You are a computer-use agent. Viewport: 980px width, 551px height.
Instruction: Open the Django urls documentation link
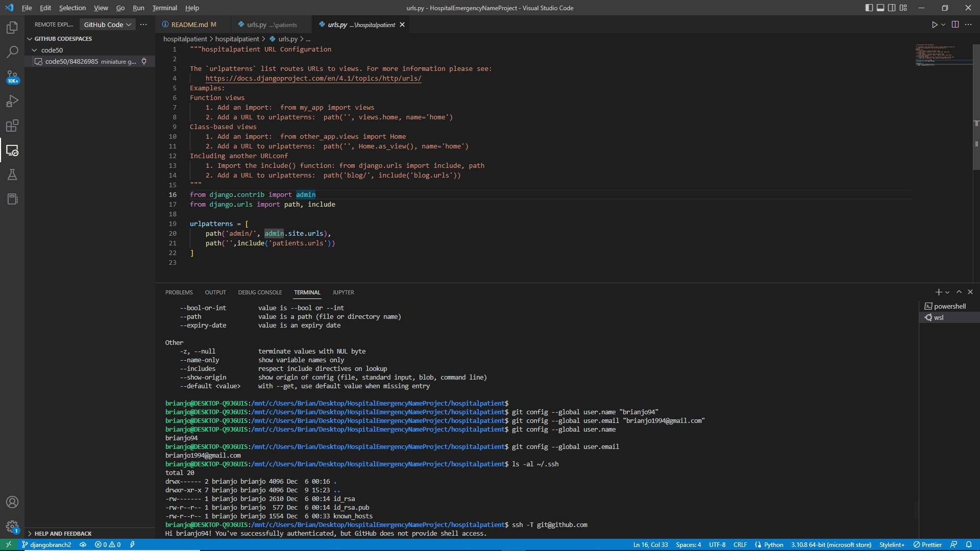pos(313,78)
